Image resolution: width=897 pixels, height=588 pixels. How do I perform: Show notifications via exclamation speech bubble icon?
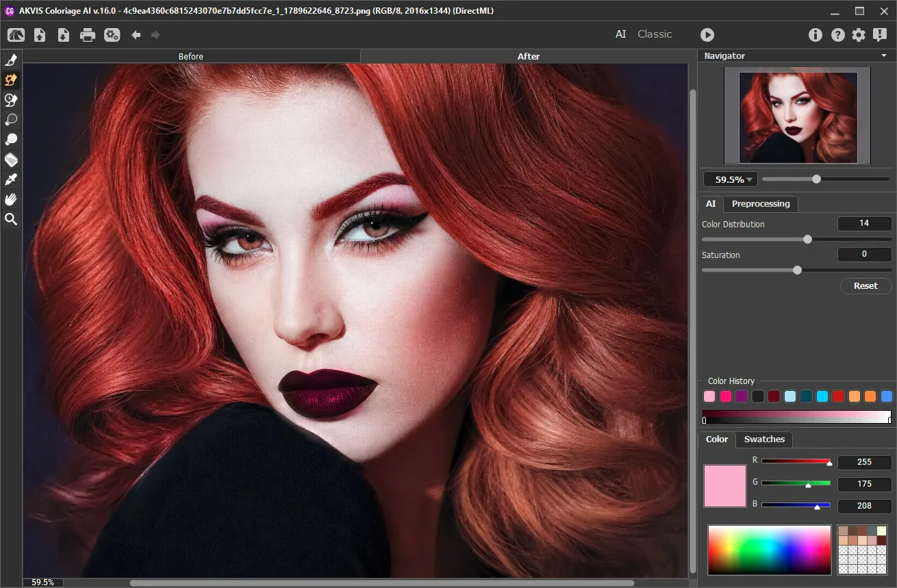[880, 35]
